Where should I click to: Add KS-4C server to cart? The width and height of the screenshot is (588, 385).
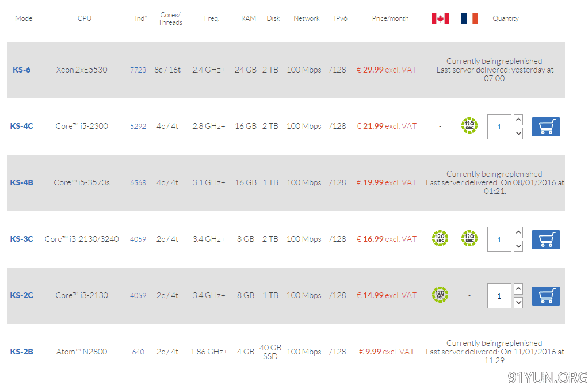coord(545,127)
